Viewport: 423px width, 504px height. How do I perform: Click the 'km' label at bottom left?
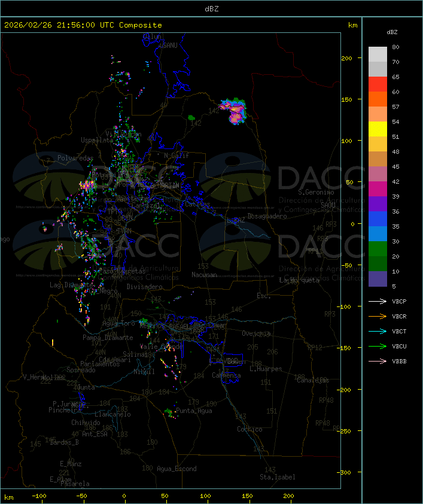point(8,497)
